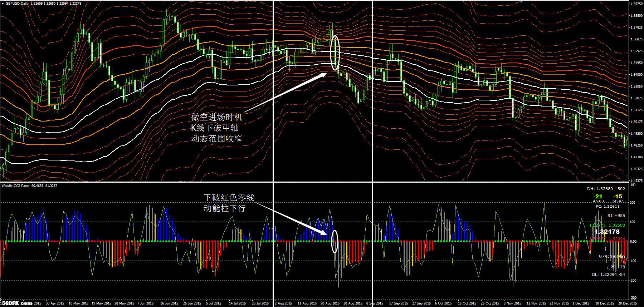Click date label 30 Aug 2015

353,303
